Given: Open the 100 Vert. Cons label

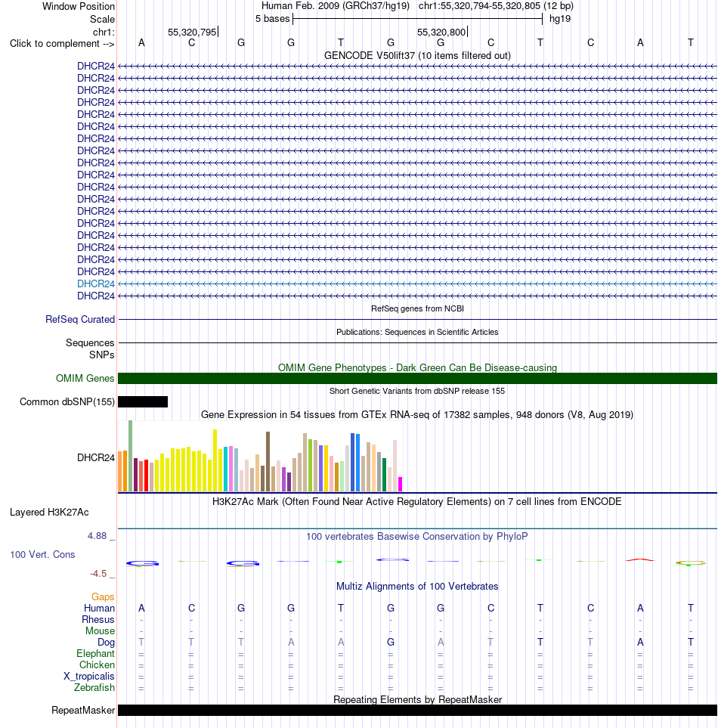Looking at the screenshot, I should (x=42, y=554).
